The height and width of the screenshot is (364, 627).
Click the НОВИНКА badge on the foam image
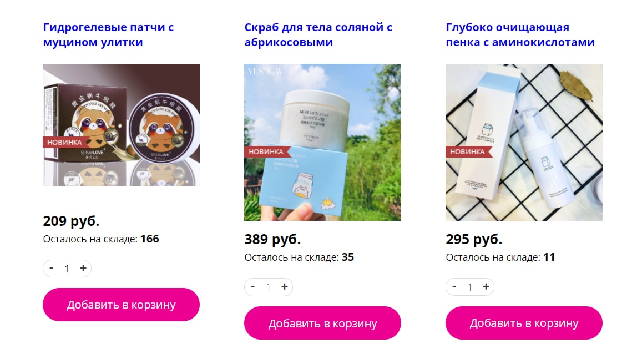pyautogui.click(x=468, y=151)
